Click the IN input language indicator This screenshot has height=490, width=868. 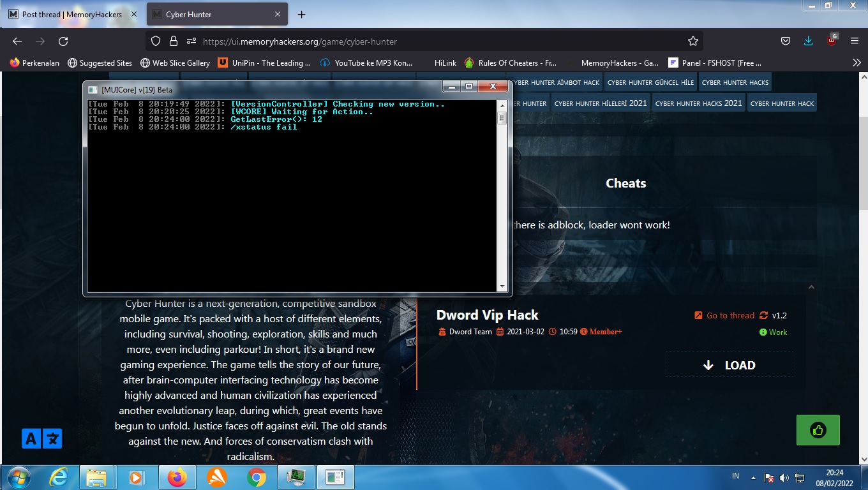pyautogui.click(x=735, y=476)
